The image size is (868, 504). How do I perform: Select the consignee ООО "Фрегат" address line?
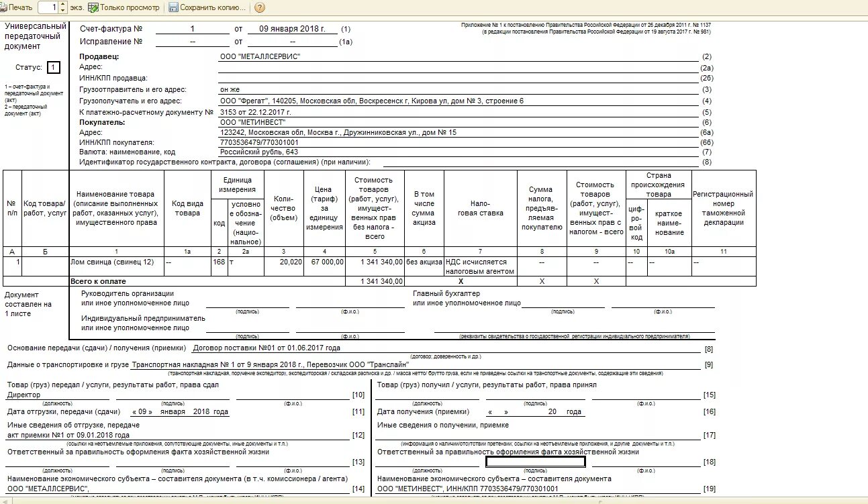(x=371, y=101)
